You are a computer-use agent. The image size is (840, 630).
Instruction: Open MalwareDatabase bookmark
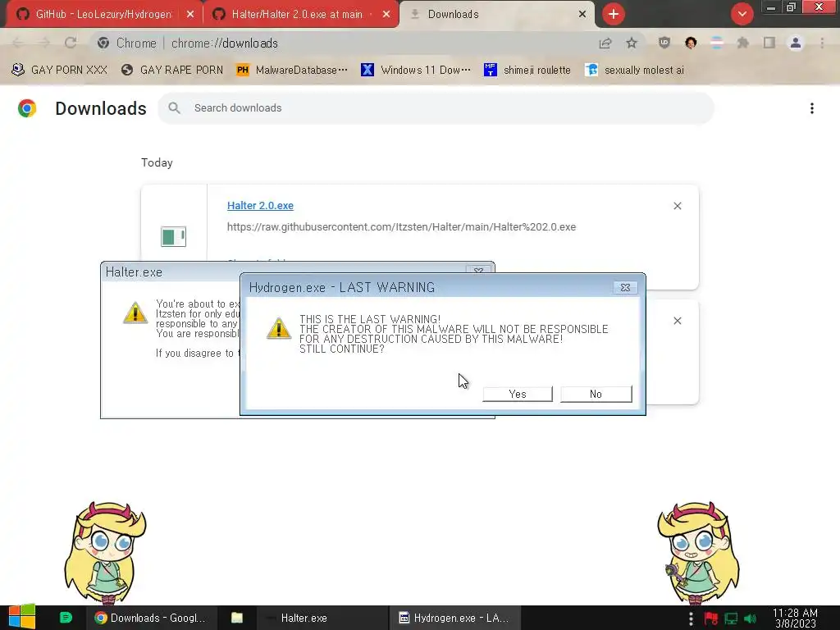(292, 71)
